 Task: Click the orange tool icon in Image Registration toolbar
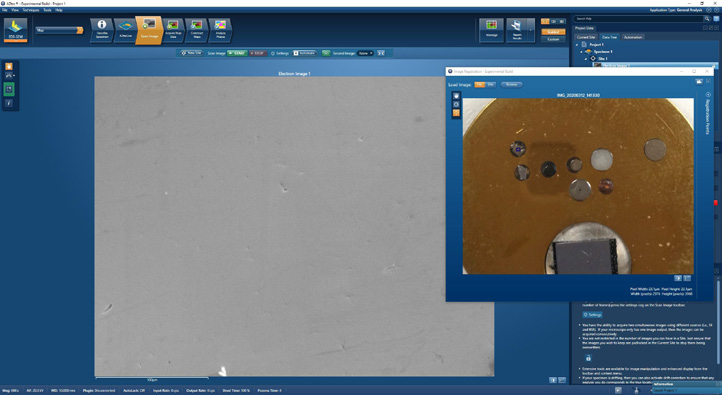[x=456, y=113]
